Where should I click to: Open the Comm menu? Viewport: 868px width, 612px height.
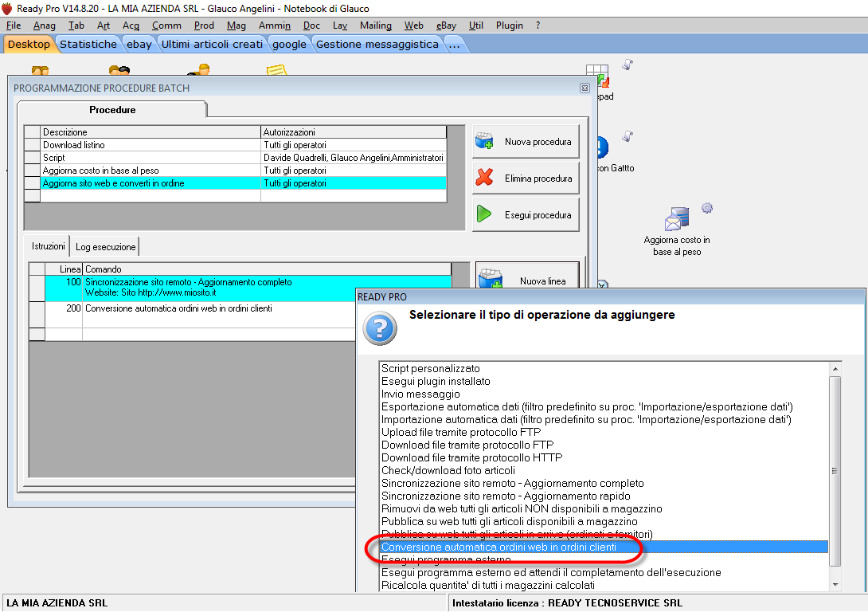tap(166, 25)
